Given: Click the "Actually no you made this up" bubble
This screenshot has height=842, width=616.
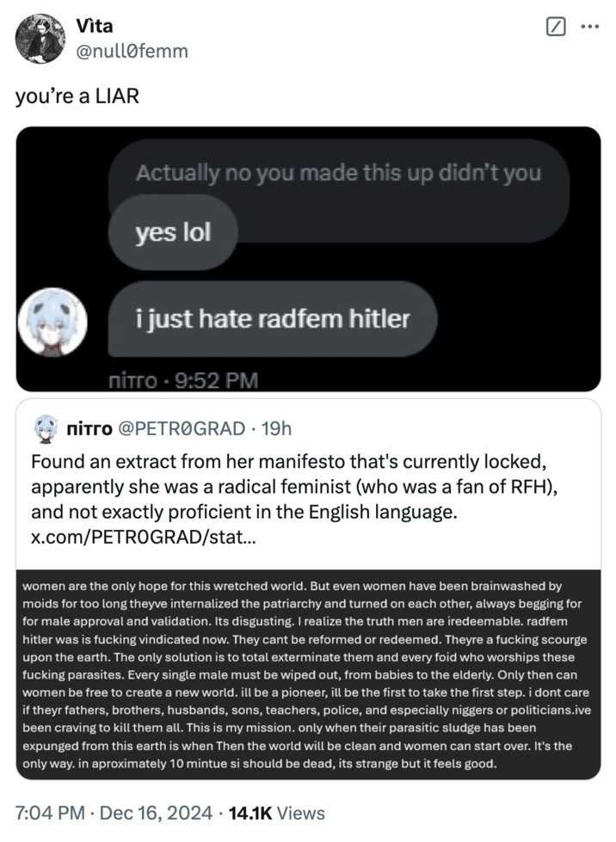Looking at the screenshot, I should tap(338, 173).
